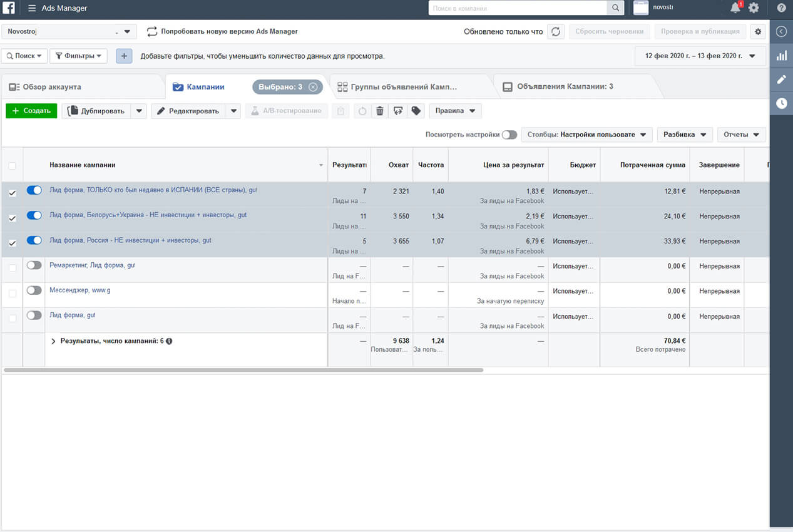Click the tag icon in campaign toolbar
Viewport: 793px width, 532px height.
(416, 111)
